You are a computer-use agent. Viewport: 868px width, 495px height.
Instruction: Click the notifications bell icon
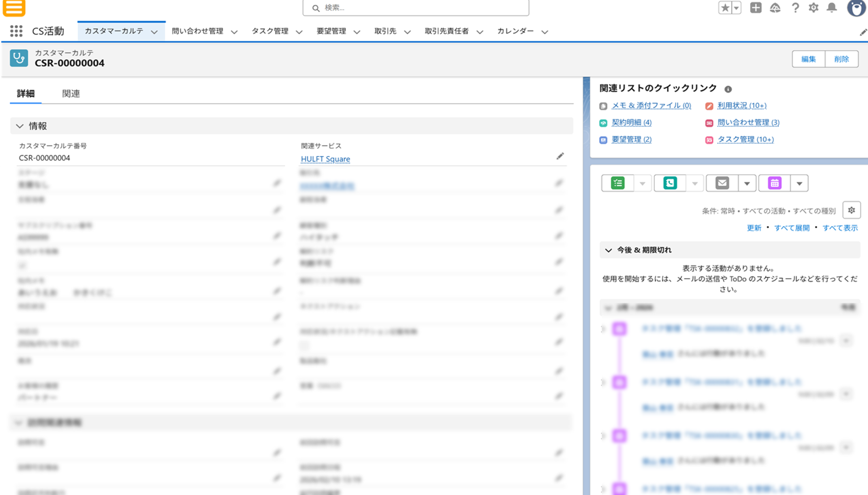click(x=831, y=8)
